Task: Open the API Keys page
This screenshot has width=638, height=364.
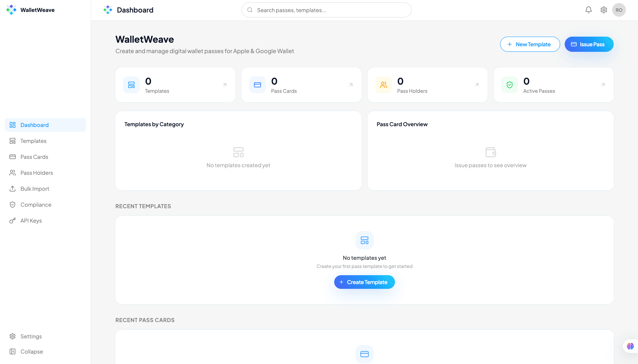Action: pos(31,221)
